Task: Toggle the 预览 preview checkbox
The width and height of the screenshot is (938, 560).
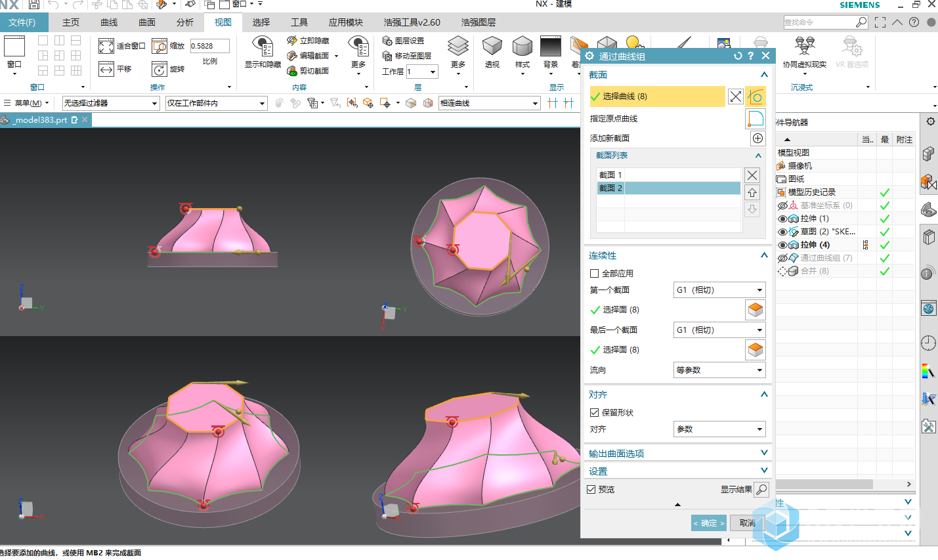Action: click(591, 490)
